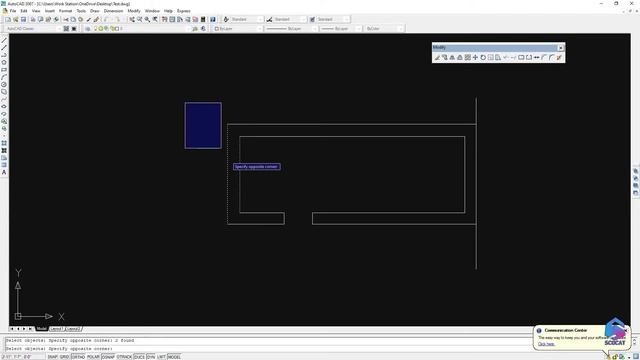The image size is (640, 360).
Task: Toggle POLAR tracking in status bar
Action: point(93,357)
